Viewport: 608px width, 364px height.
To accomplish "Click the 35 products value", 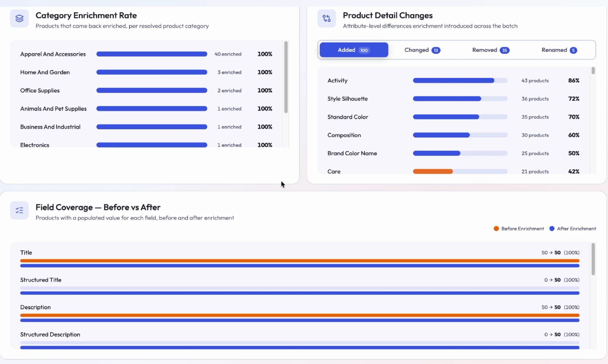I will point(535,117).
